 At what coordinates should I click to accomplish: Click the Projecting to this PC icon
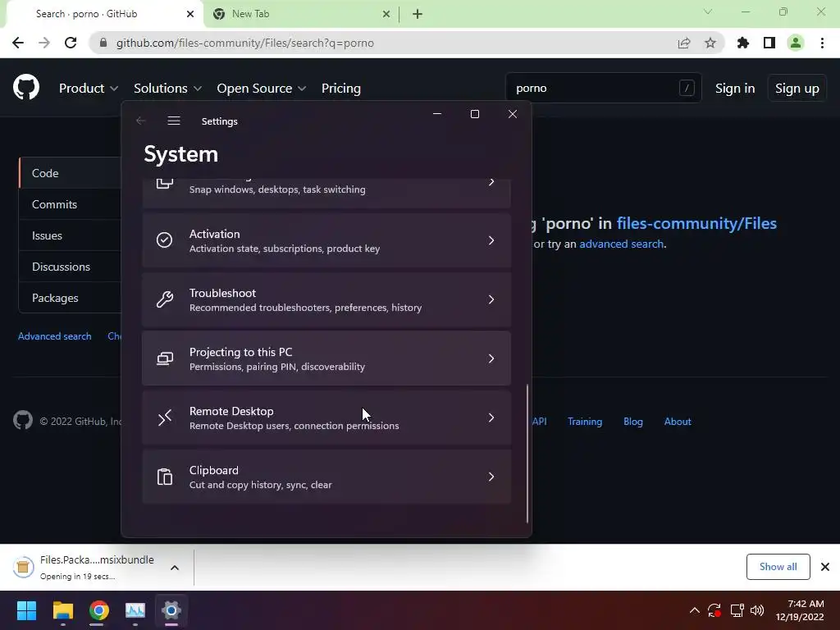[x=164, y=358]
